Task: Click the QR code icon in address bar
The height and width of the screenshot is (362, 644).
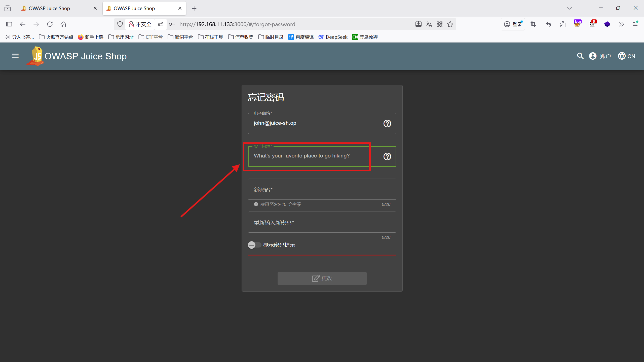Action: point(440,24)
